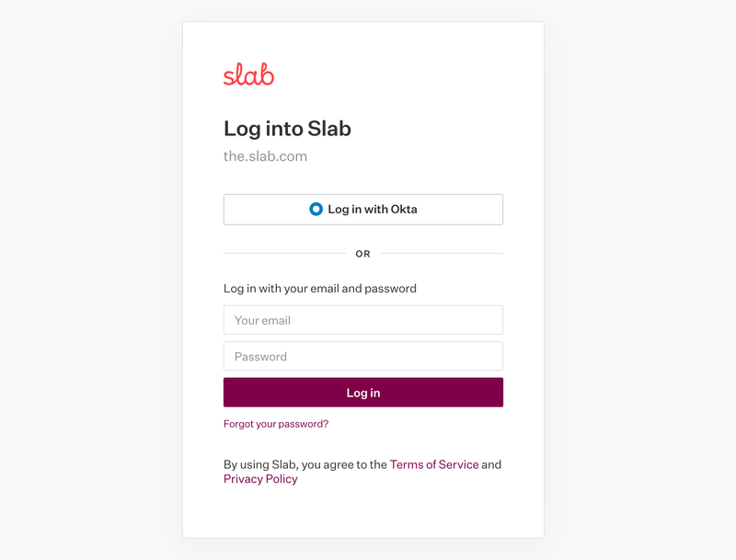
Task: Submit with the maroon Log in button
Action: tap(363, 393)
